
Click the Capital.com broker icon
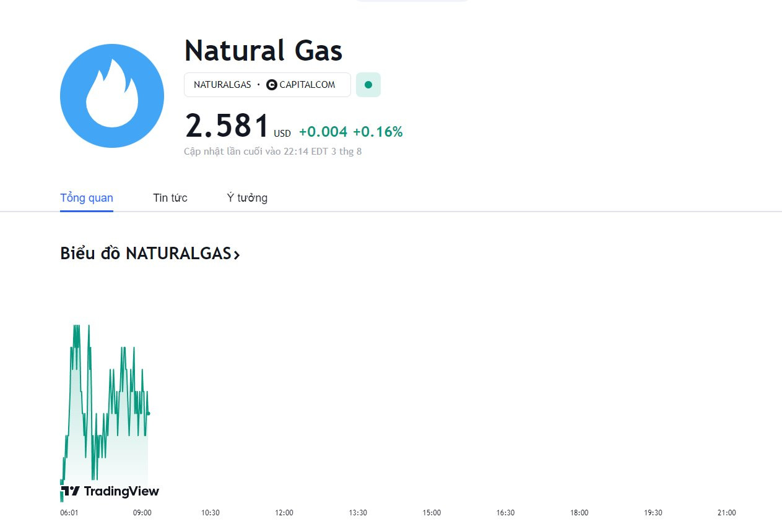(x=271, y=85)
